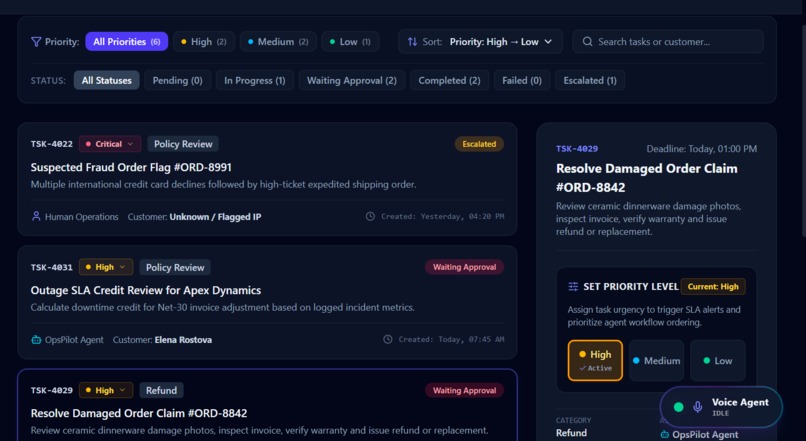Click the Human Operations person icon

36,216
